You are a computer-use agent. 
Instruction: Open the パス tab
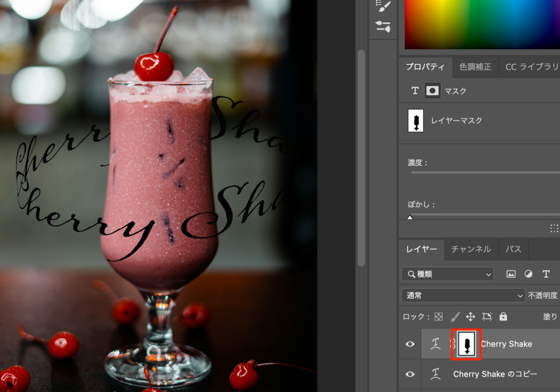coord(513,249)
